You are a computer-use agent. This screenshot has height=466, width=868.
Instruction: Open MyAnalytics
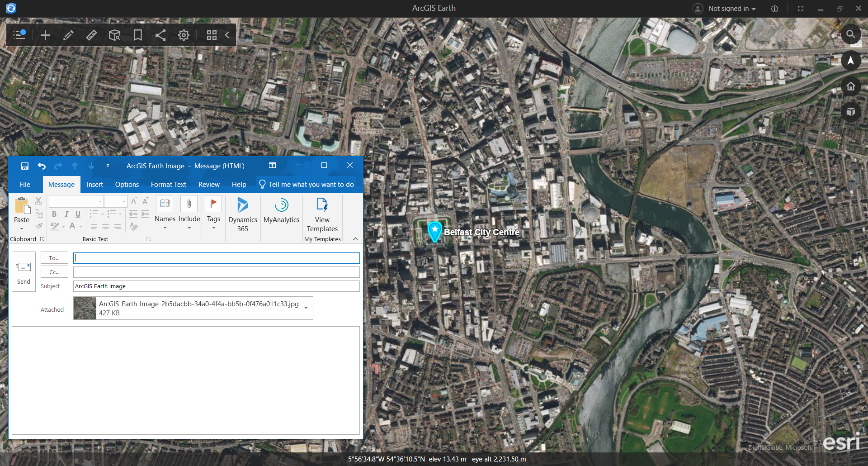click(281, 211)
